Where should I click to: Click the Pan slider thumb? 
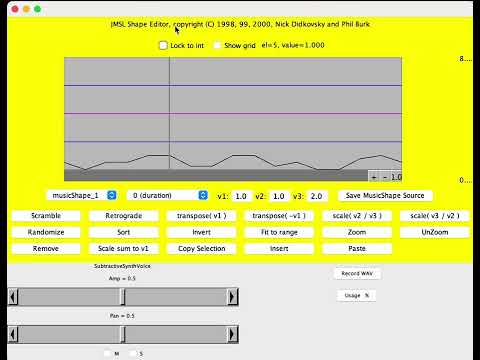click(x=123, y=334)
